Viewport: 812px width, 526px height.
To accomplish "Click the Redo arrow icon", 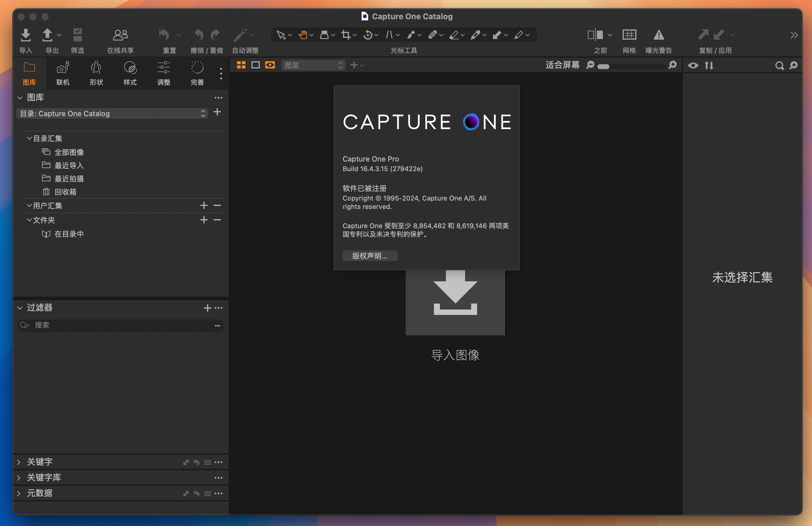I will [x=215, y=35].
